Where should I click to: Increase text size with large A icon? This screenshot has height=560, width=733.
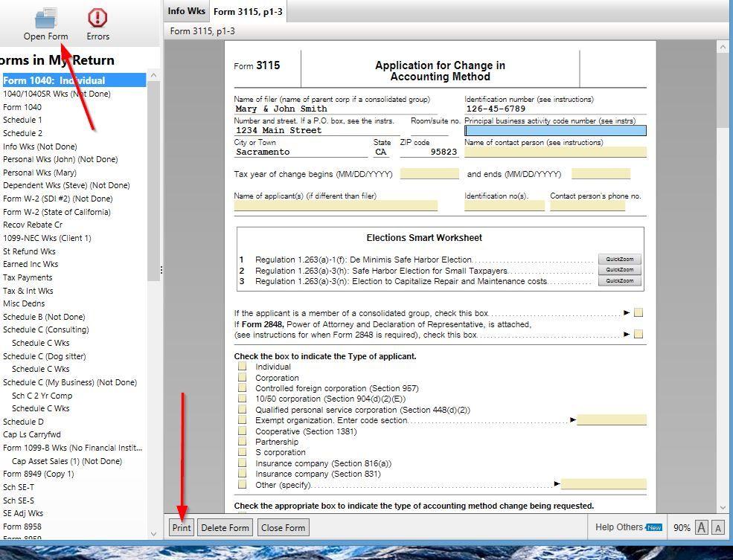point(701,528)
